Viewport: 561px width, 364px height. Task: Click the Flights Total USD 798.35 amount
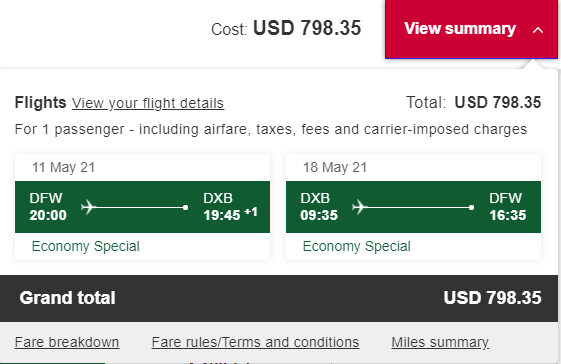[x=498, y=103]
